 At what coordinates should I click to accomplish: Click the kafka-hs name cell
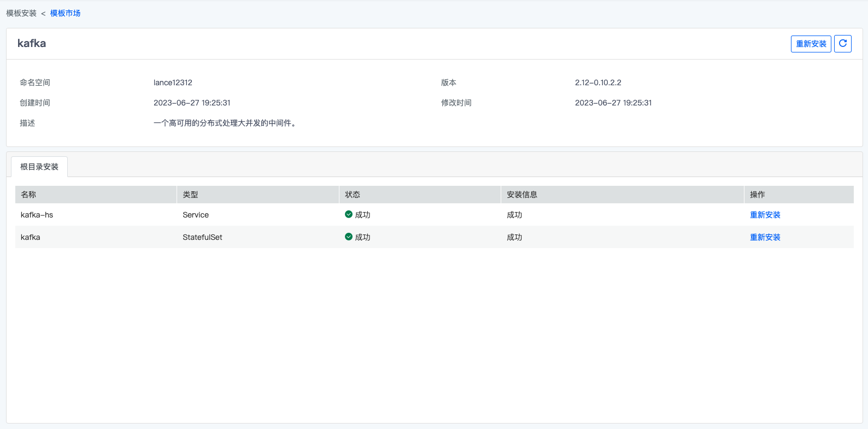[37, 215]
